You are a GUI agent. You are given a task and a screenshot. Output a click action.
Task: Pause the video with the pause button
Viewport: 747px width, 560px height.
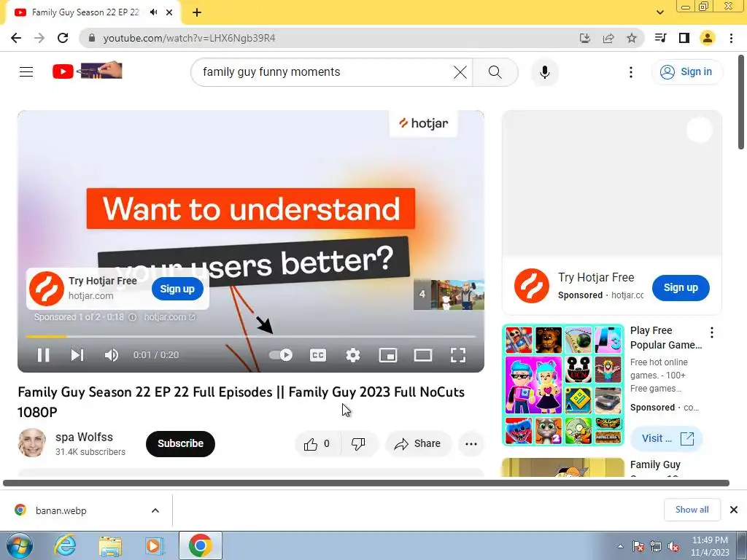43,355
